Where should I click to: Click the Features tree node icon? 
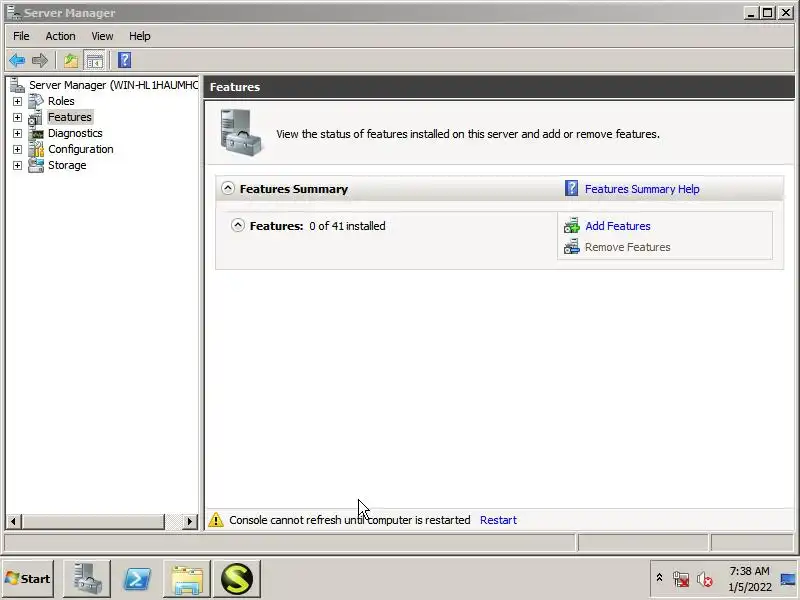click(36, 117)
